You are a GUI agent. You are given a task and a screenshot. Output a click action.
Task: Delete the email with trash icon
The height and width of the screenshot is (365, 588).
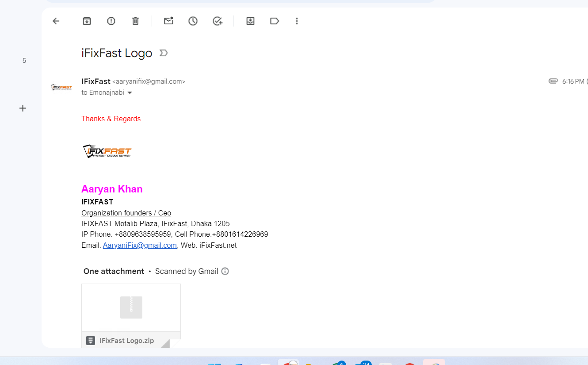pos(135,21)
